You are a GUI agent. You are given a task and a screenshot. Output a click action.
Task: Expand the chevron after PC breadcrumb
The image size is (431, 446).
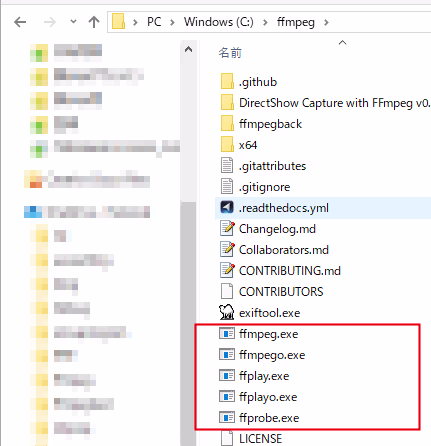[172, 22]
